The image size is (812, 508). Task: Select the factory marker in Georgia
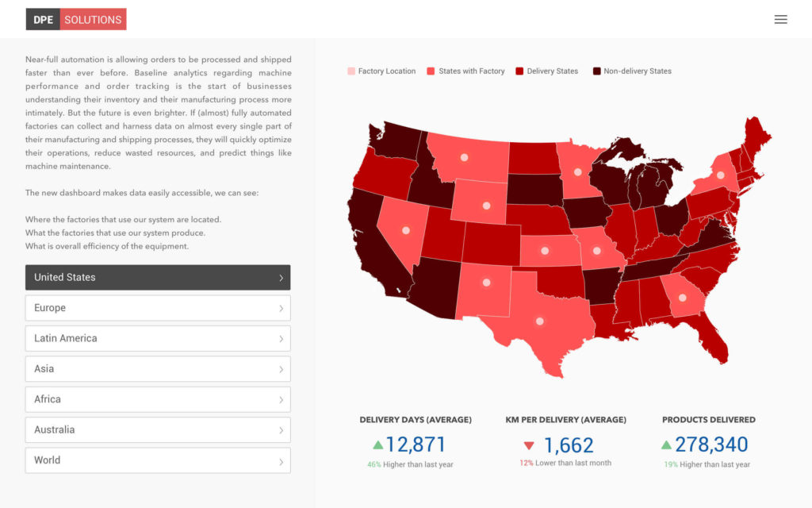[x=682, y=298]
